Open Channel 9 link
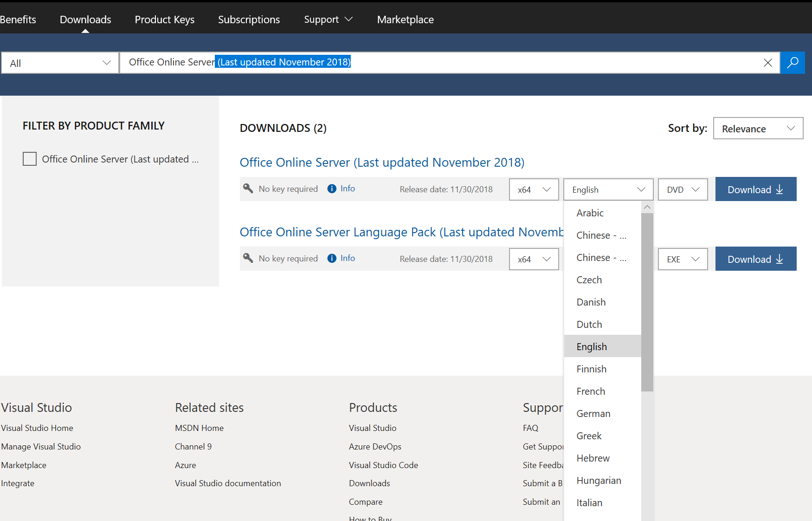Viewport: 812px width, 521px height. point(193,446)
